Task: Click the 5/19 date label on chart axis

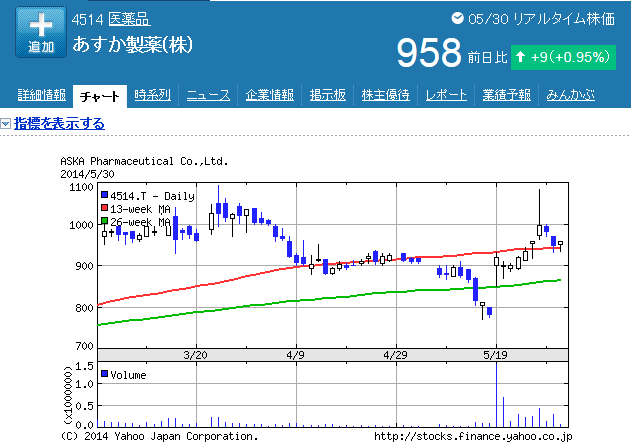Action: [495, 355]
